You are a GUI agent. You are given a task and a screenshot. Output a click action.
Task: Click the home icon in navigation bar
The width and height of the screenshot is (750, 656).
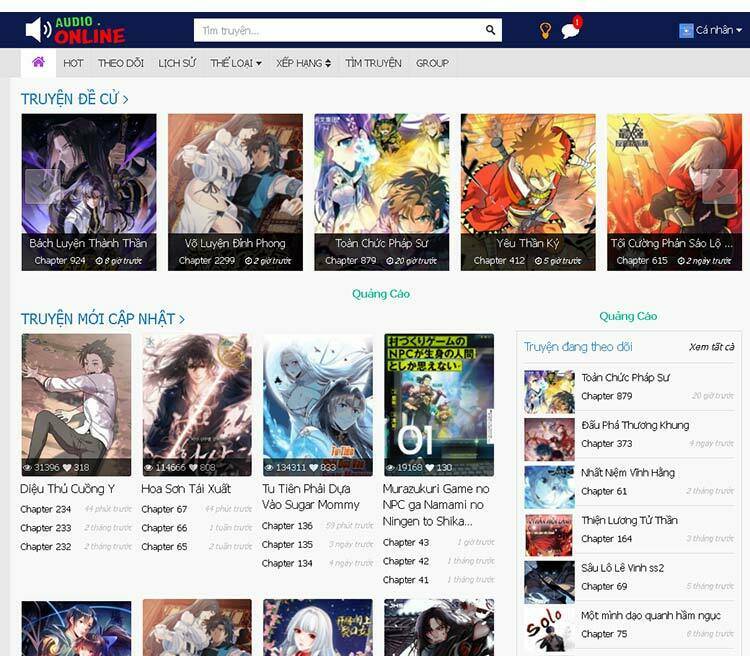[x=38, y=62]
